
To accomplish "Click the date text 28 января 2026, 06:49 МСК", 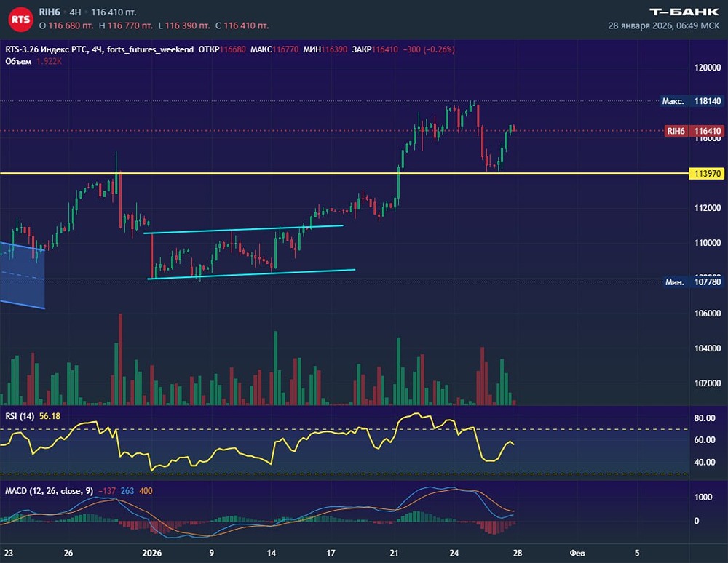I will (664, 25).
